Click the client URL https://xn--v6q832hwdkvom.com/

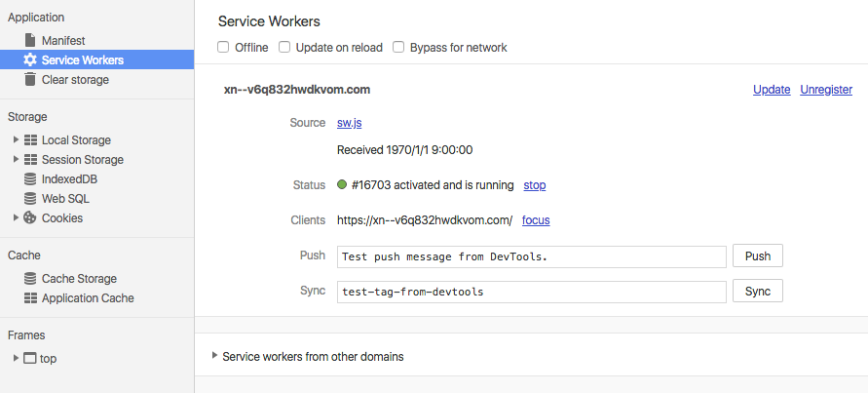click(425, 220)
